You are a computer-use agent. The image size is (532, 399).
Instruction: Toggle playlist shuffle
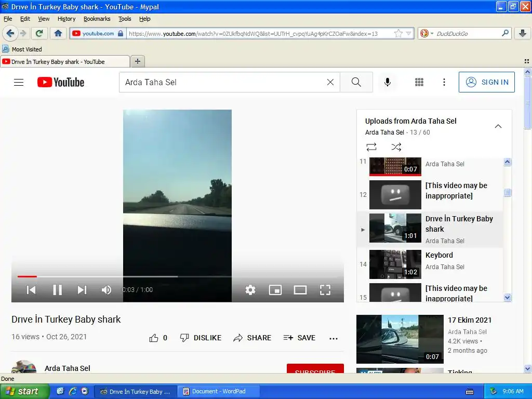click(396, 147)
